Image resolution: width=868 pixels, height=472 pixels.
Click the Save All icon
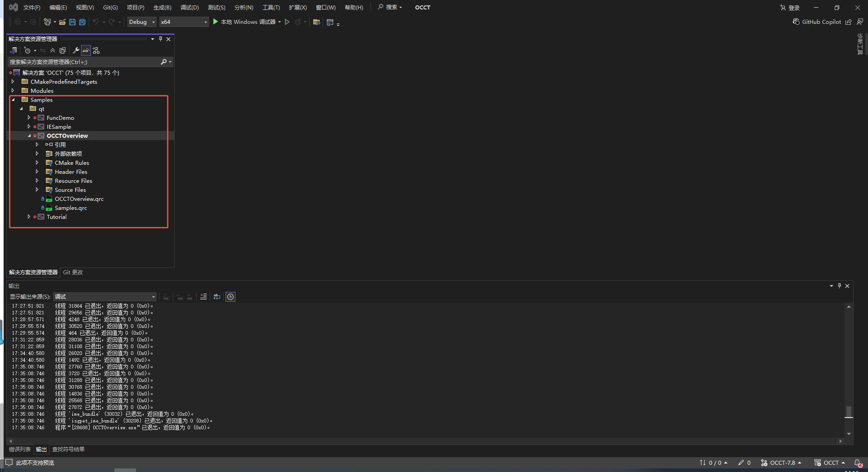82,22
